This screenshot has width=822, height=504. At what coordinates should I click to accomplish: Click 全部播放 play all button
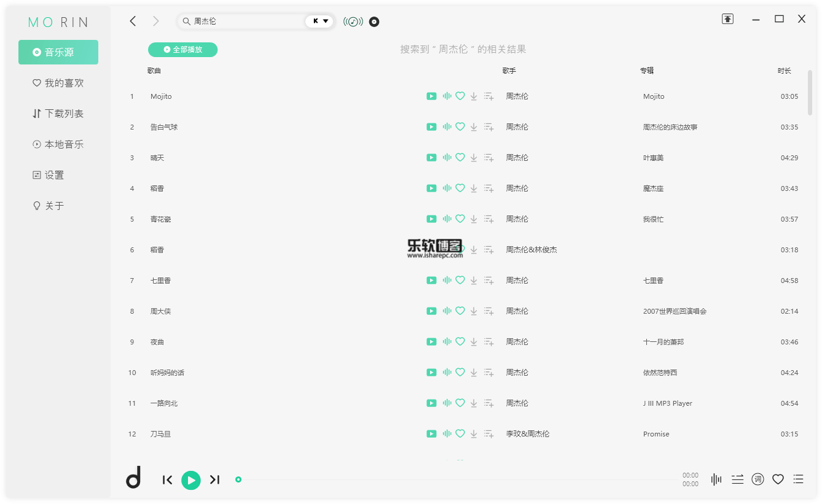(x=182, y=50)
